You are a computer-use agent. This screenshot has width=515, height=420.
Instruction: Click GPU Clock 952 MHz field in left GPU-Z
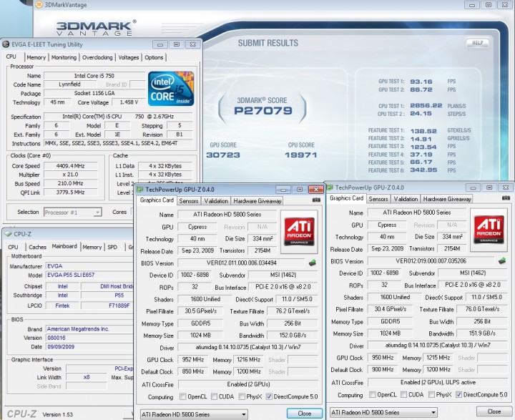[193, 359]
